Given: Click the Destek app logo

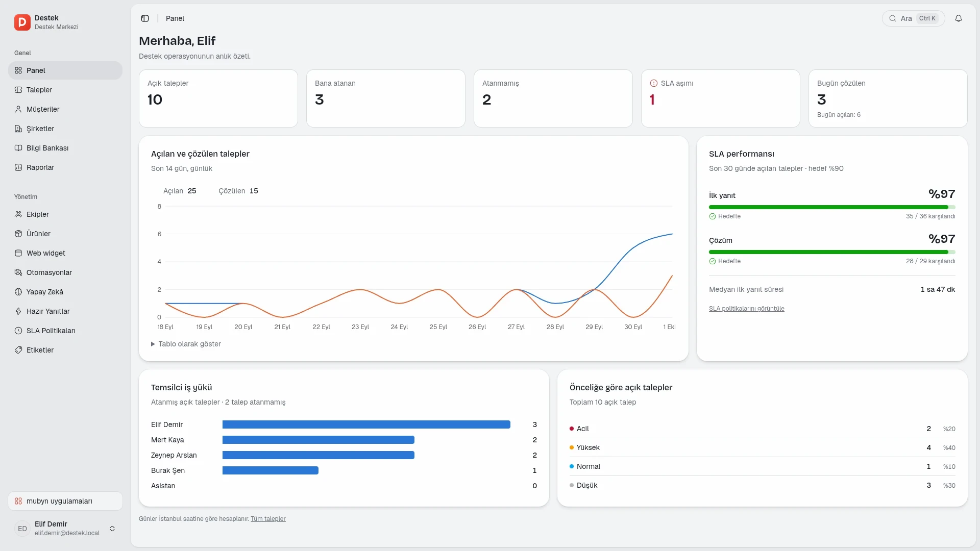Looking at the screenshot, I should click(x=22, y=22).
